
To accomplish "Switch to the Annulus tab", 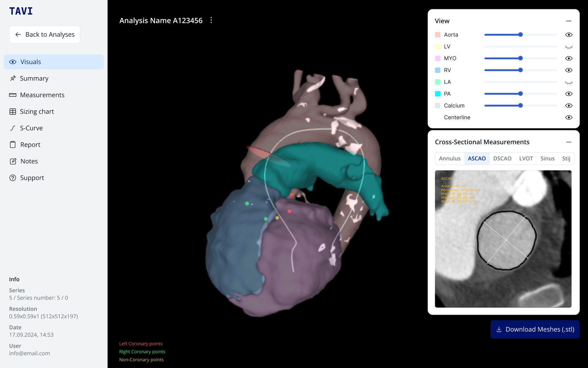I will 450,159.
